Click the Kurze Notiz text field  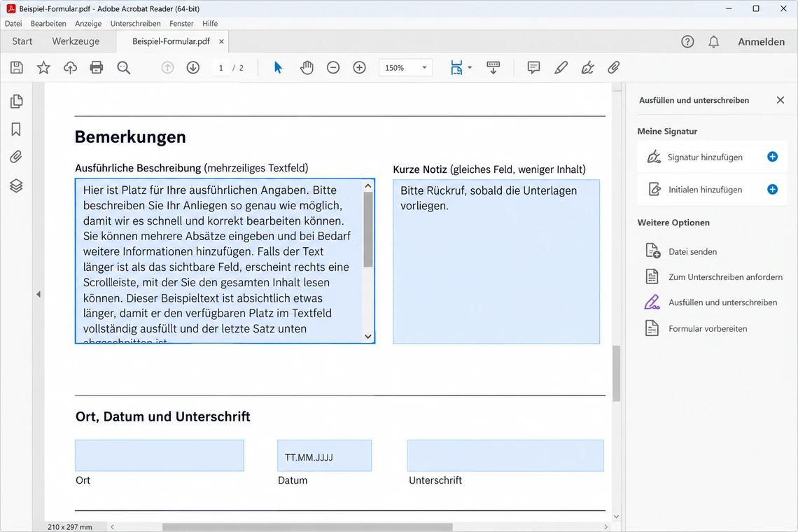click(496, 262)
